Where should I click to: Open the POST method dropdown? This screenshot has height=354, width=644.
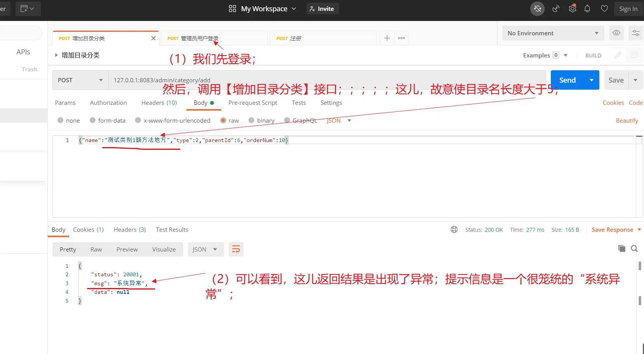(x=80, y=80)
